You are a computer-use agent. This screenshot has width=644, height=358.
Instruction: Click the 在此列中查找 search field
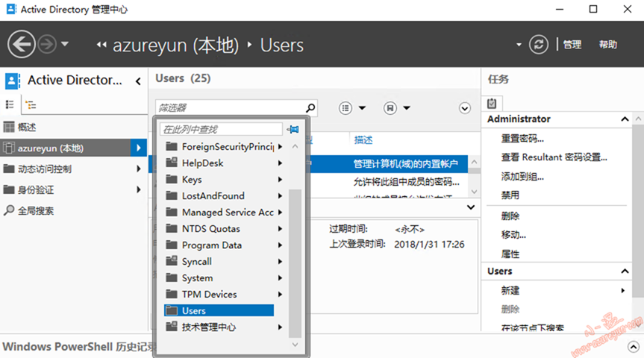click(221, 129)
